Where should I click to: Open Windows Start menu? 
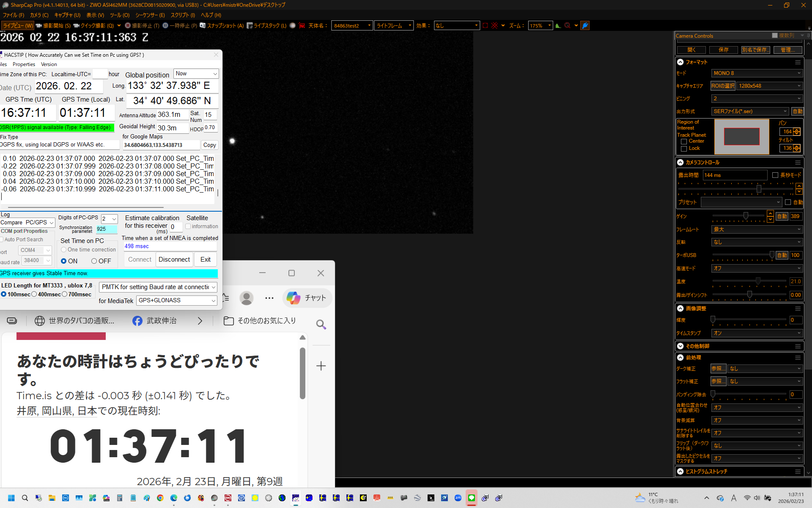tap(11, 498)
